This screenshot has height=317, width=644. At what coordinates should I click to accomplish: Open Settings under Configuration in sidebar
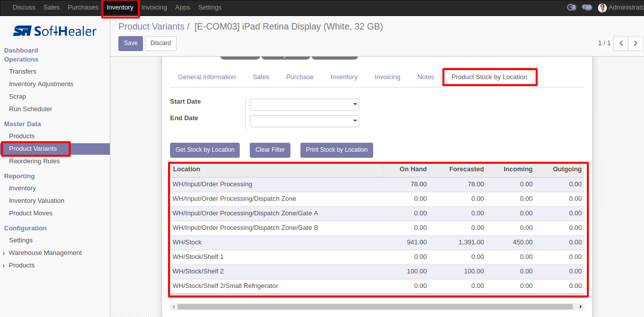click(x=21, y=240)
